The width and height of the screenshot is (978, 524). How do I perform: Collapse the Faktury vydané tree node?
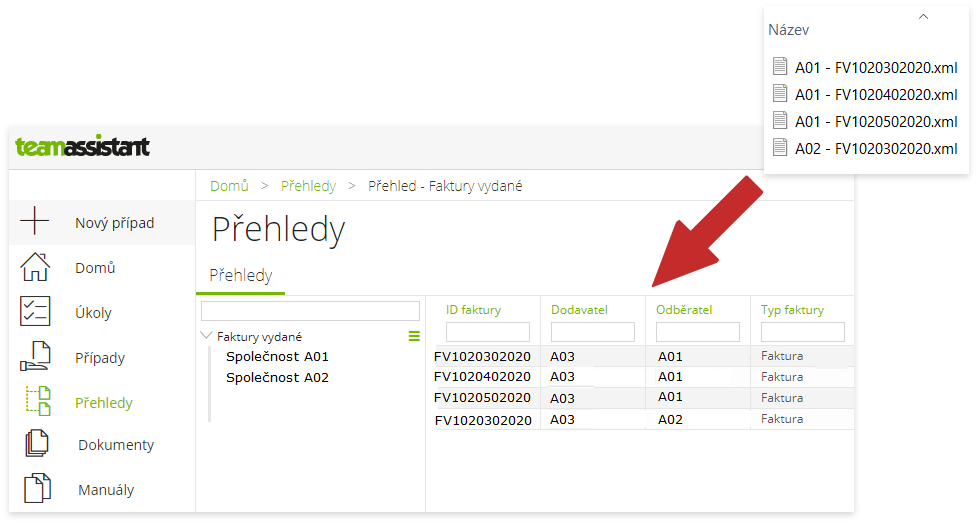click(206, 336)
